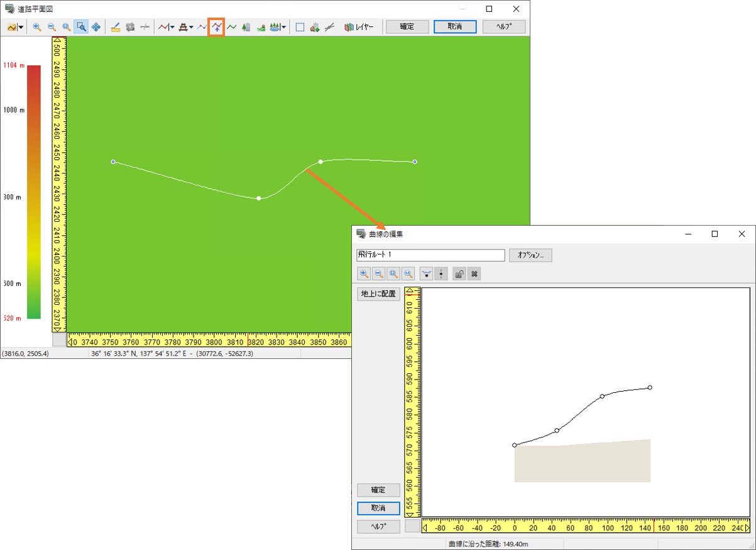The height and width of the screenshot is (550, 756).
Task: Select the leftmost endpoint of the plan route
Action: 113,162
